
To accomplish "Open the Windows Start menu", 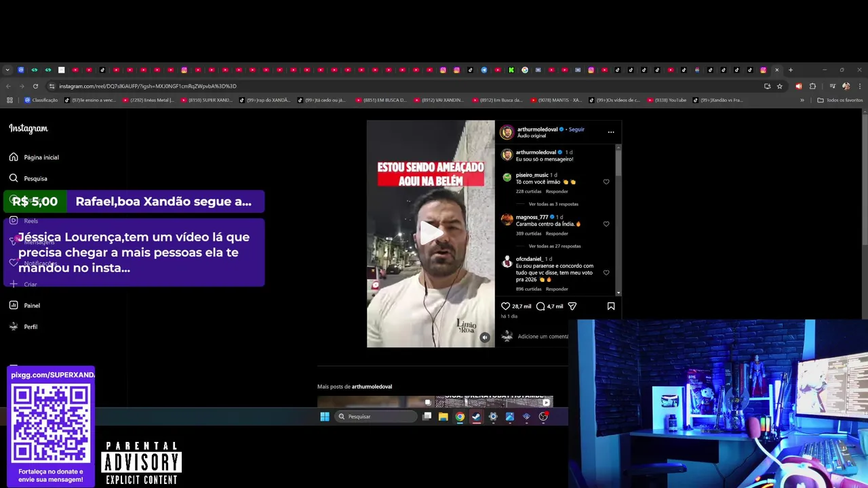I will (325, 417).
